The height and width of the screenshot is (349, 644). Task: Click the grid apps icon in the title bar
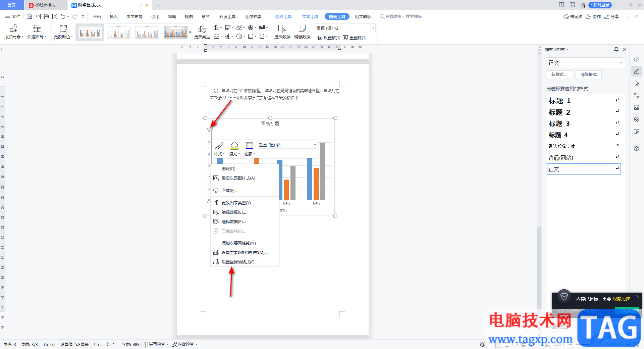[x=572, y=5]
